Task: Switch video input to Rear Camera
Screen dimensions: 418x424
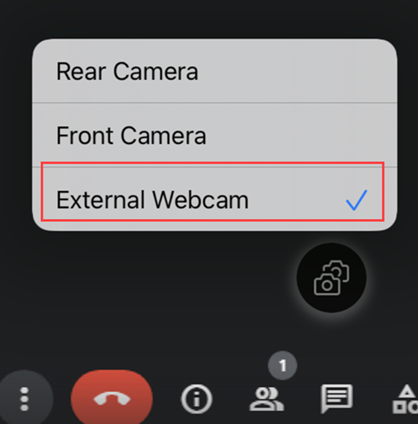Action: [215, 71]
